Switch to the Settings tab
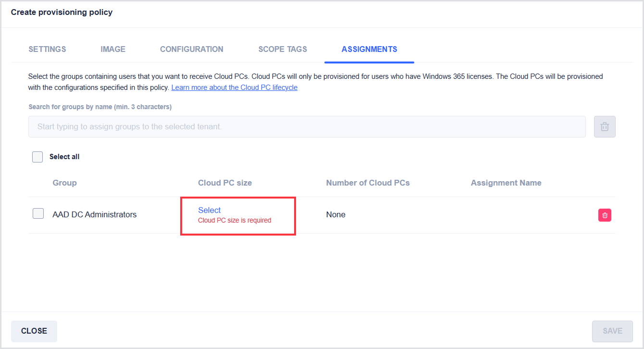This screenshot has width=644, height=349. coord(47,49)
